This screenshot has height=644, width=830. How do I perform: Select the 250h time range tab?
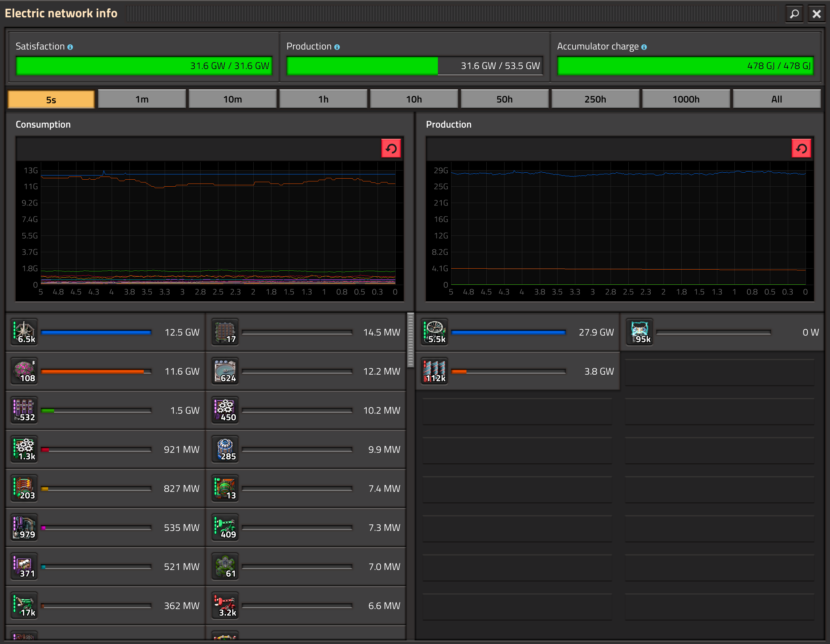tap(595, 99)
